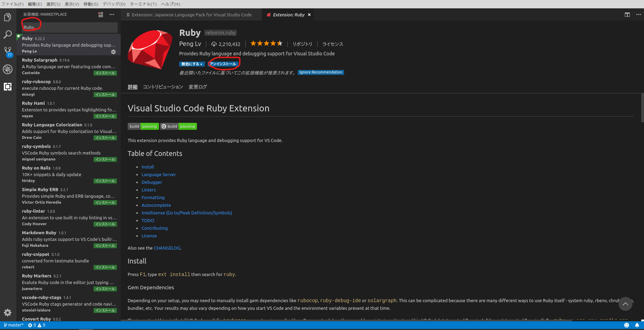This screenshot has height=330, width=644.
Task: Install ruby-rubocop extension
Action: pyautogui.click(x=105, y=95)
